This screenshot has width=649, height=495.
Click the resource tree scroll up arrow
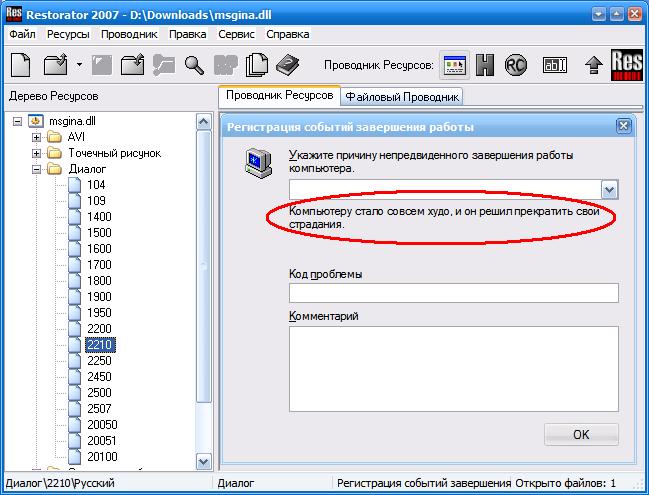click(x=203, y=122)
